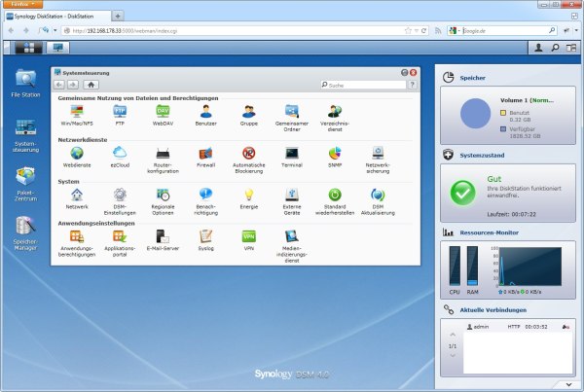The height and width of the screenshot is (392, 584).
Task: Minimize the Systemsteuerung window
Action: (x=405, y=73)
